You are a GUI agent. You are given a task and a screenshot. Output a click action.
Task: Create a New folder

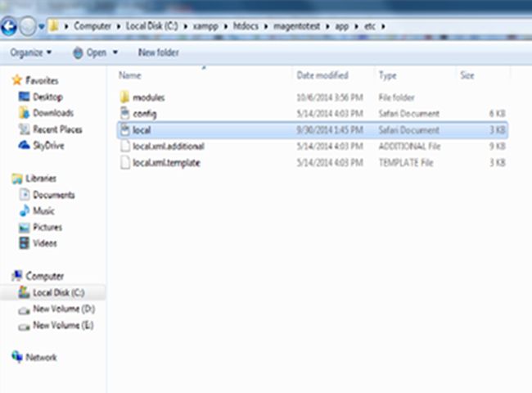tap(159, 52)
